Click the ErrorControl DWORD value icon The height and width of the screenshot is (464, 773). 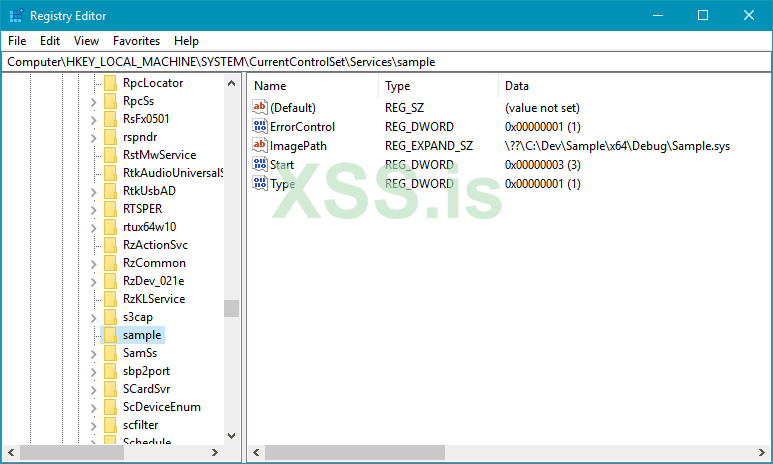(x=260, y=126)
